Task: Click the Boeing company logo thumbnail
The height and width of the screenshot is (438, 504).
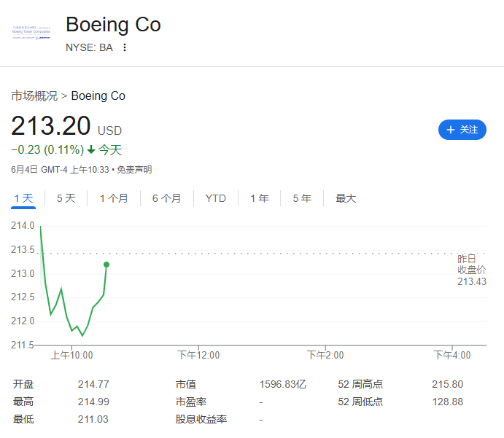Action: (x=31, y=33)
